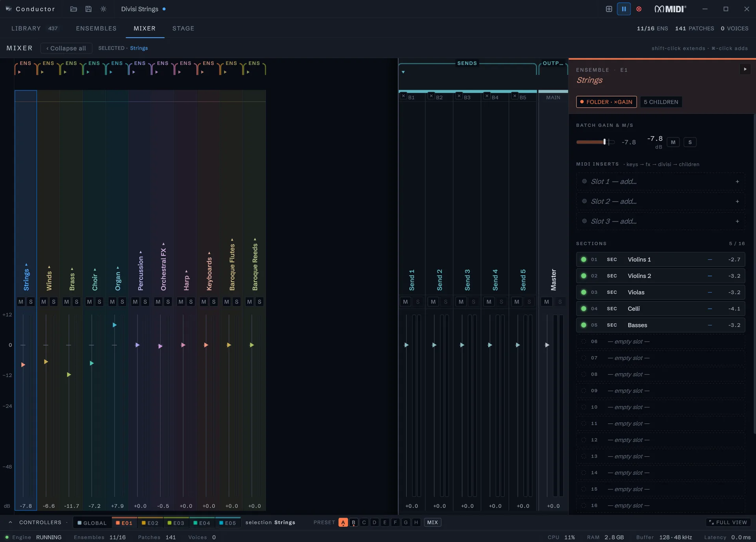Remove bus B5 with its x icon
Image resolution: width=756 pixels, height=542 pixels.
515,96
